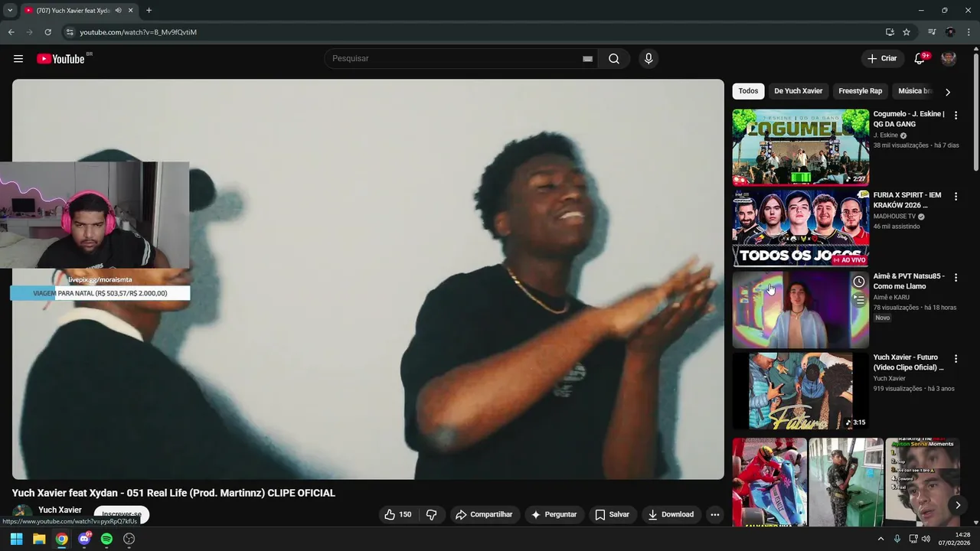Open the Yuch Xavier - Futuro thumbnail
The width and height of the screenshot is (980, 551).
(x=800, y=390)
